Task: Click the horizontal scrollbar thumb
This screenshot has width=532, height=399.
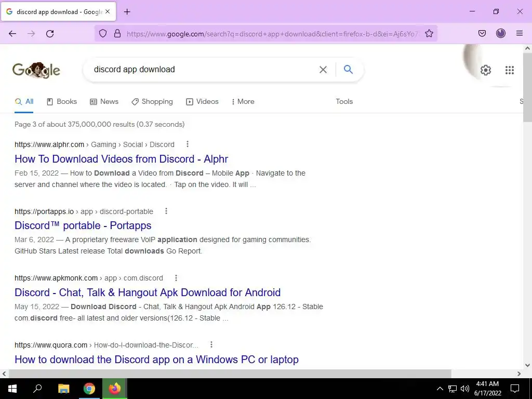Action: pos(230,374)
